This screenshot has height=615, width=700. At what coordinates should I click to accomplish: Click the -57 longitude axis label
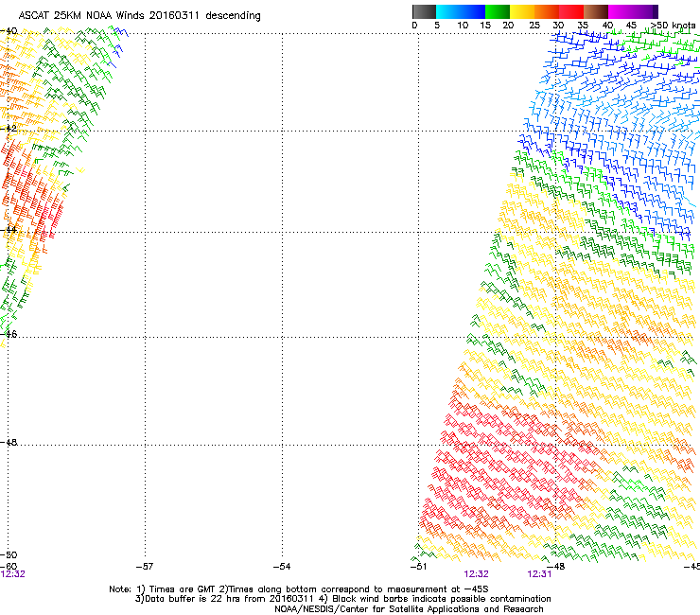coord(145,567)
